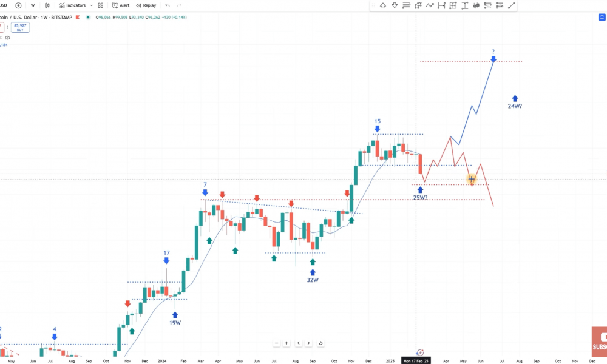Select the Date and Price Range tool
The image size is (607, 364).
453,5
